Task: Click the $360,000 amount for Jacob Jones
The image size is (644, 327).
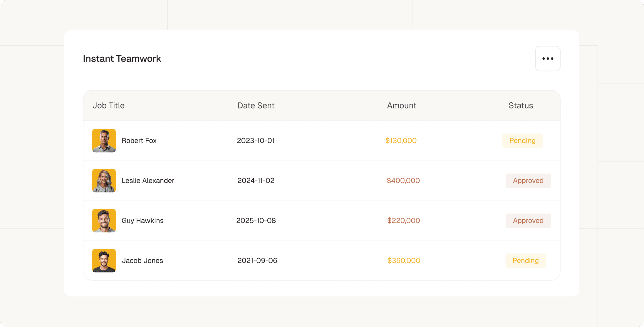Action: tap(404, 261)
